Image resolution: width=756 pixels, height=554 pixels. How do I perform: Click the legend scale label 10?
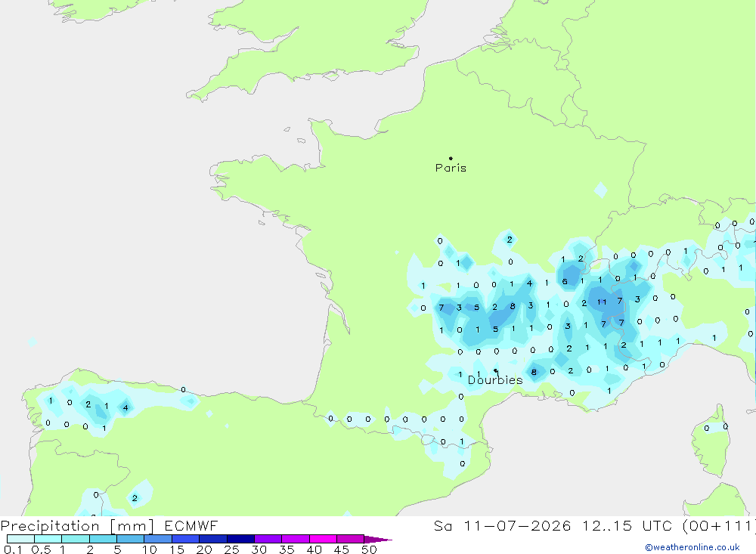click(150, 549)
